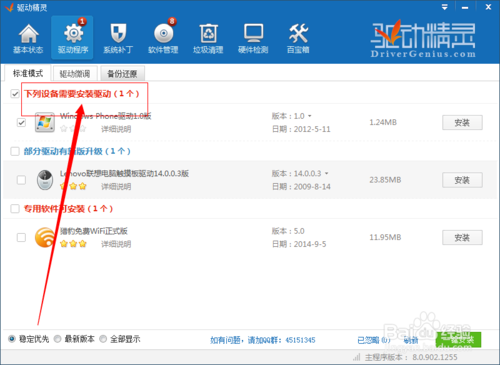Open the 硬件检测 monitor icon
The image size is (500, 365).
coord(253,33)
